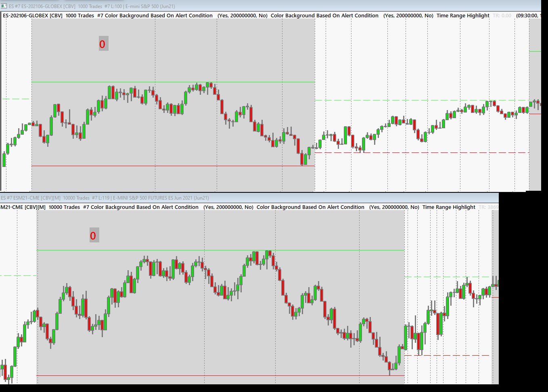The height and width of the screenshot is (392, 548).
Task: Select the top chart title bar ending in 'E-mini S&P 500 (Jun21)'
Action: [x=270, y=6]
